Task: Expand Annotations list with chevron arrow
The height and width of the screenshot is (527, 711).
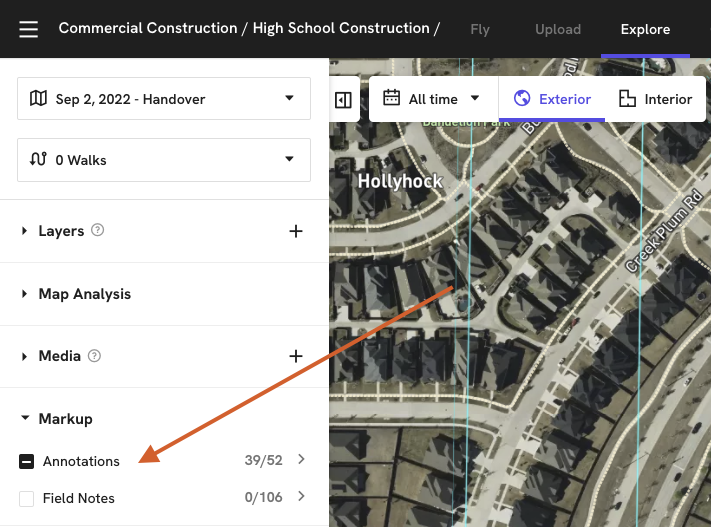Action: coord(301,460)
